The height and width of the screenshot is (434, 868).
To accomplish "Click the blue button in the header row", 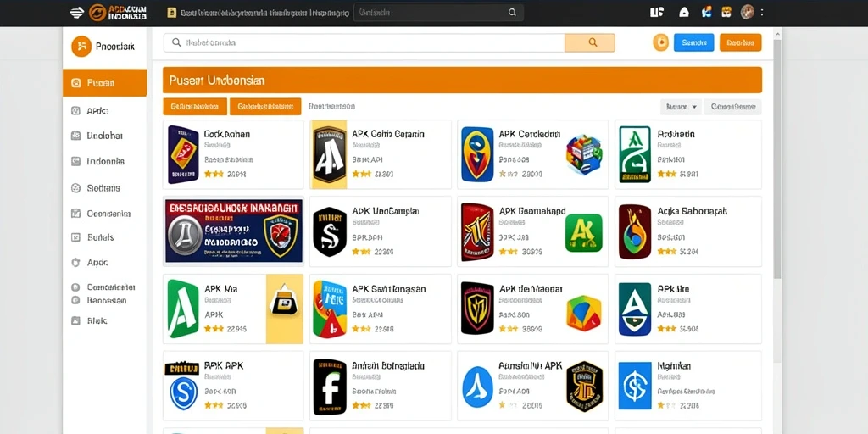I will (x=693, y=42).
